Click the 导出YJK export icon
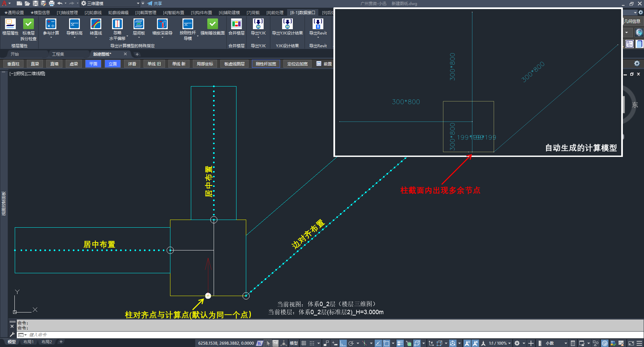Image resolution: width=644 pixels, height=347 pixels. tap(258, 24)
